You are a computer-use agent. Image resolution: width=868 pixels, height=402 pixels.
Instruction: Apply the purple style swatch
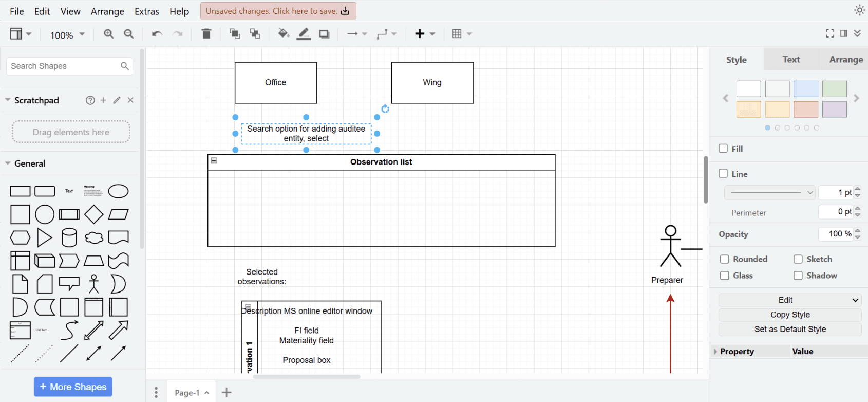[x=835, y=109]
